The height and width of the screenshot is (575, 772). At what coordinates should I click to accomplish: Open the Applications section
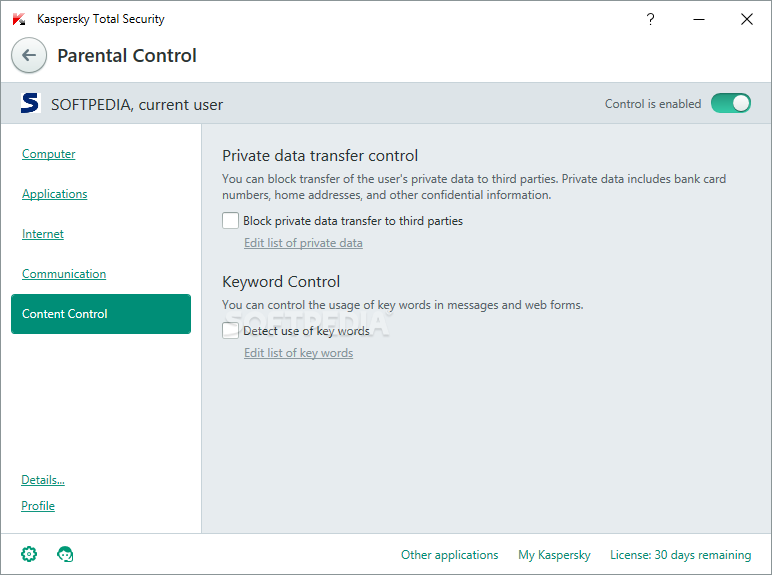pos(55,193)
